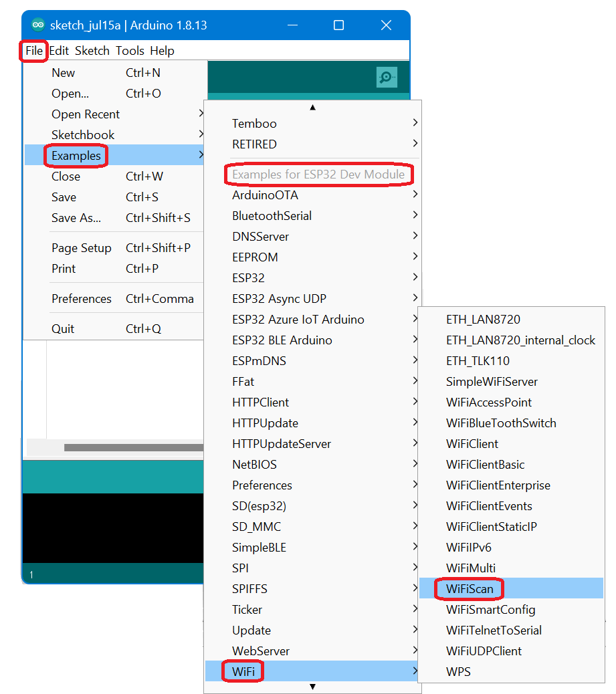Open the Edit menu
The width and height of the screenshot is (616, 694).
(59, 50)
